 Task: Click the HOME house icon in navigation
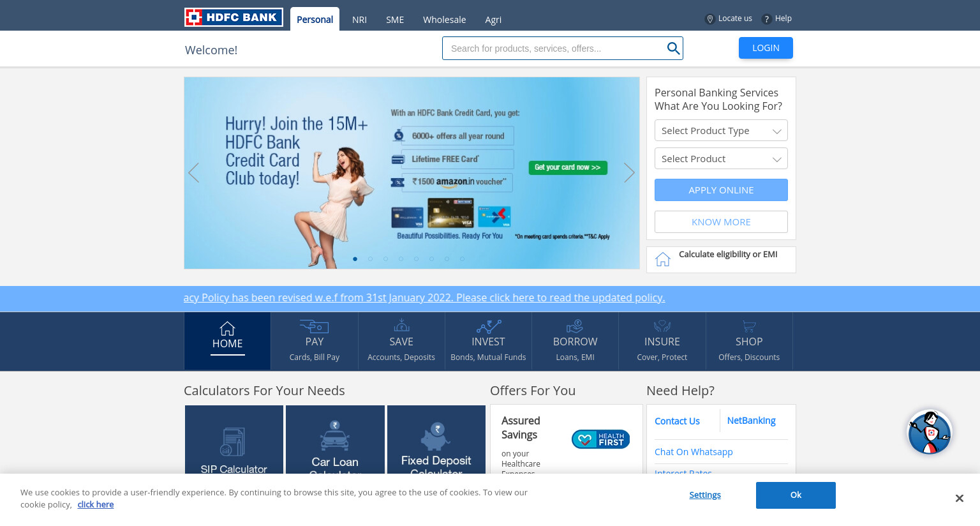(227, 329)
